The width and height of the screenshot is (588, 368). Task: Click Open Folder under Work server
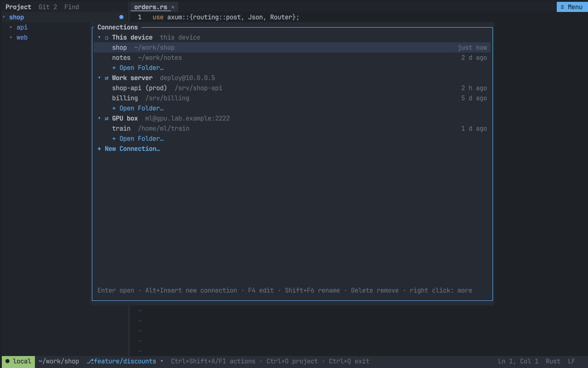tap(138, 108)
